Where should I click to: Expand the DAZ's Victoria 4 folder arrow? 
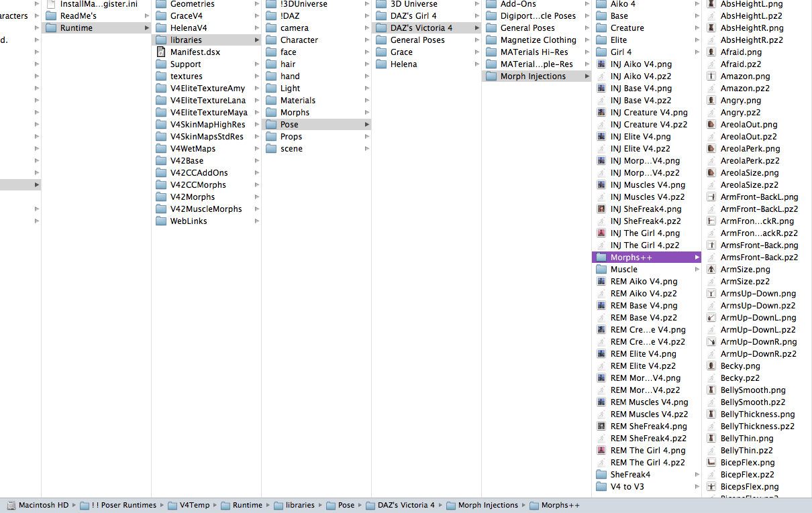click(x=477, y=28)
